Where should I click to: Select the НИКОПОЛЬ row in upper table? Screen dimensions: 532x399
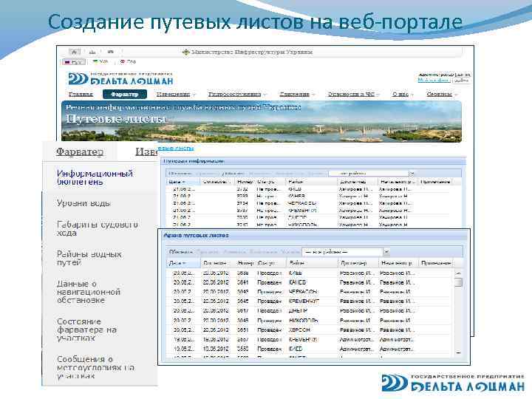(x=309, y=225)
